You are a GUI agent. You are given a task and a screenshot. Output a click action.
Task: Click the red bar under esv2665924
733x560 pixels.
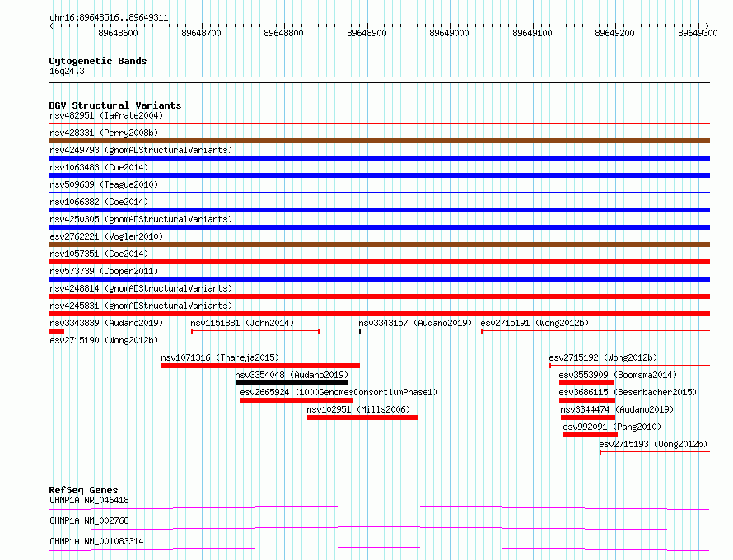296,400
